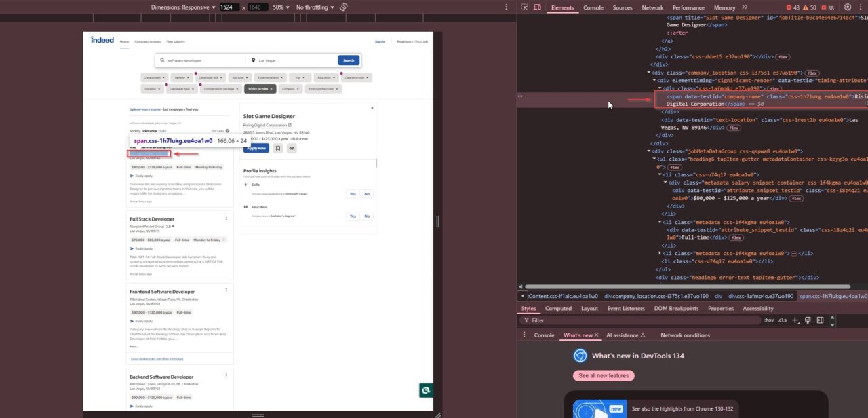Show more DevTools panels via double chevron
868x418 pixels.
pyautogui.click(x=745, y=7)
